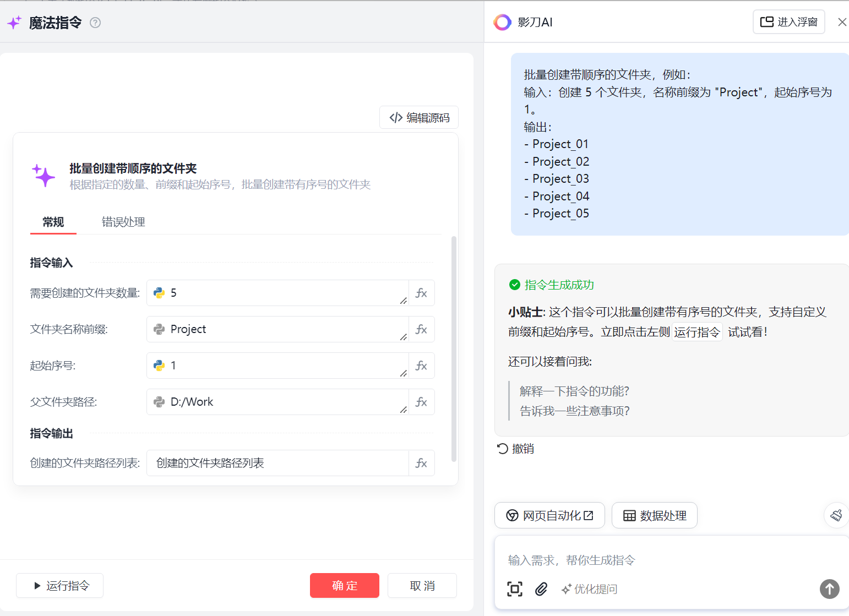Toggle Python mode icon in 文件夹名称前缀 field
The width and height of the screenshot is (849, 616).
point(159,329)
